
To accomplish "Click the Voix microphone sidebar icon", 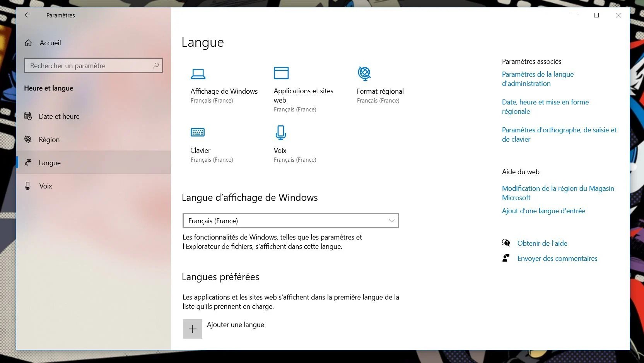I will [28, 186].
